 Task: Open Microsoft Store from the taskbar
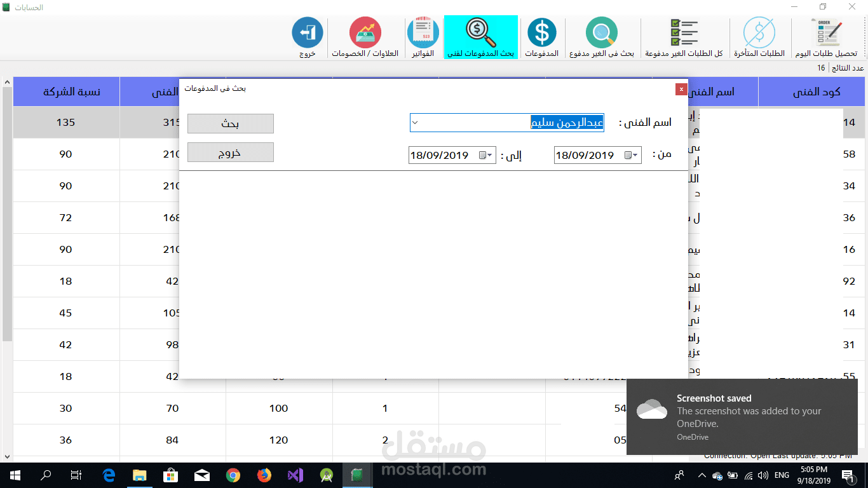171,475
